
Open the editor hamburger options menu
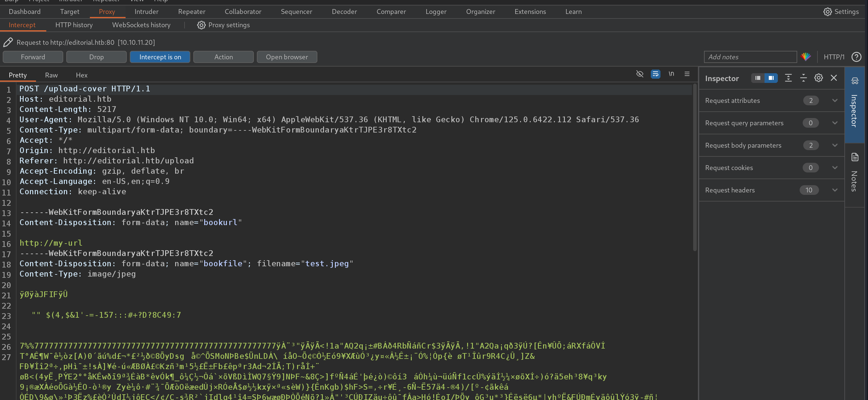[687, 74]
